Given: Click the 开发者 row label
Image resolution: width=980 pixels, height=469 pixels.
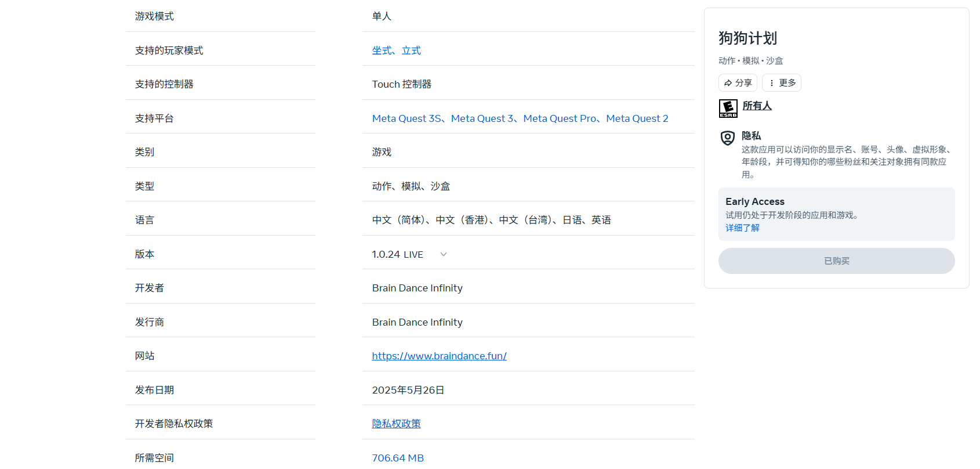Looking at the screenshot, I should pyautogui.click(x=149, y=288).
